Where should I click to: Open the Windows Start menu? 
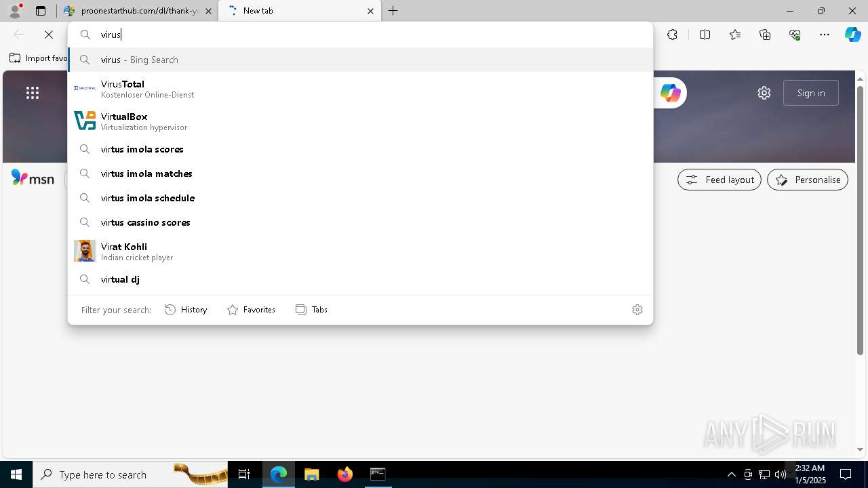click(16, 474)
